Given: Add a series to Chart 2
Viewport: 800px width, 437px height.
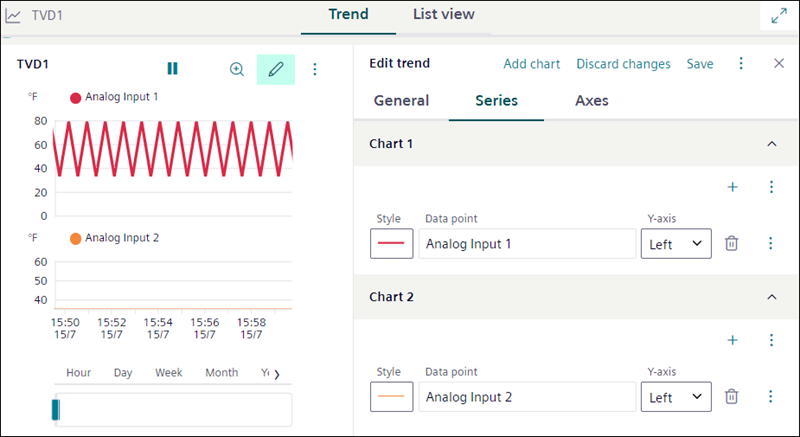Looking at the screenshot, I should 732,341.
